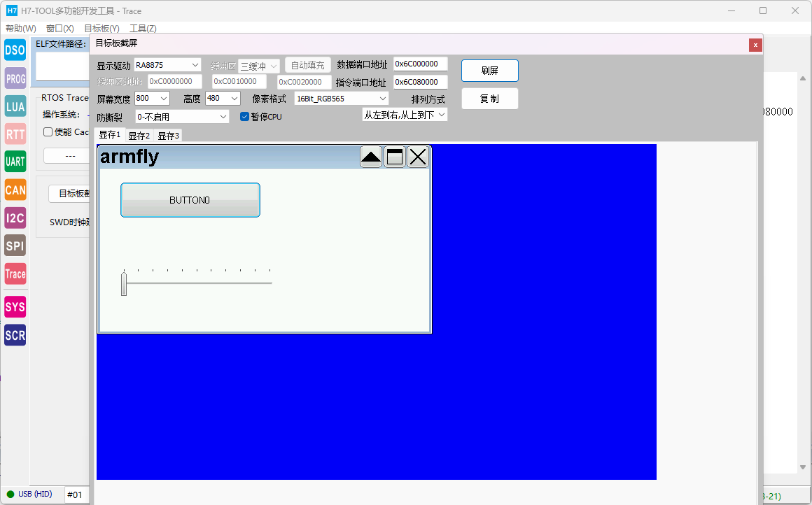Select the CAN bus tool icon
Screen dimensions: 812x505
pos(15,190)
